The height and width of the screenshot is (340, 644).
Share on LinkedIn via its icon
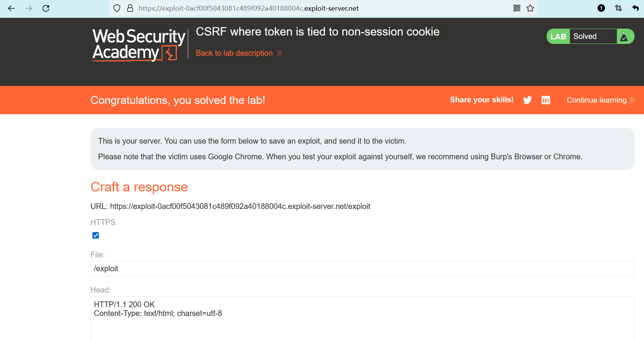546,100
